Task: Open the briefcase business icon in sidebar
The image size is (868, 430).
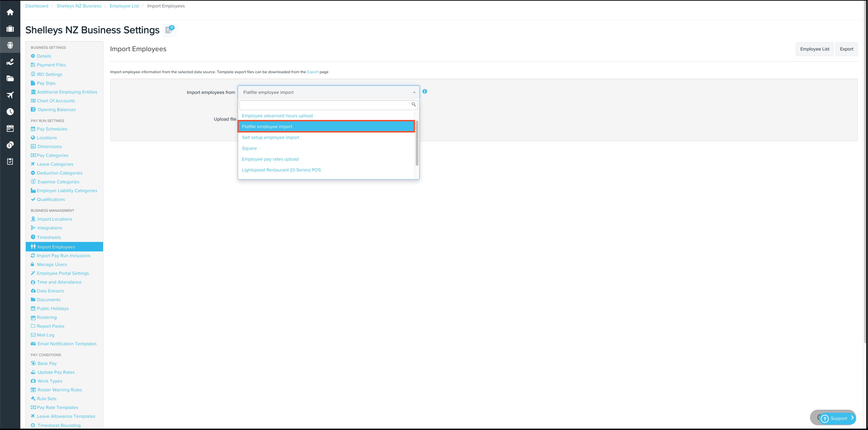Action: click(10, 29)
